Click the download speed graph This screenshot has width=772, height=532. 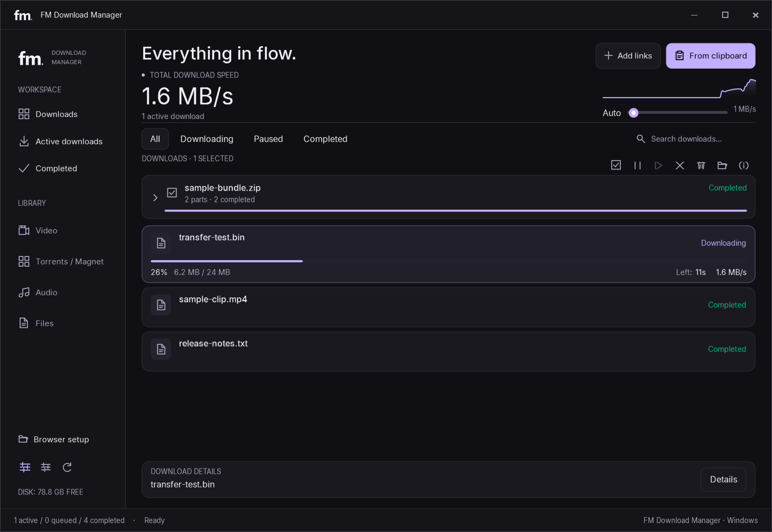click(x=679, y=89)
